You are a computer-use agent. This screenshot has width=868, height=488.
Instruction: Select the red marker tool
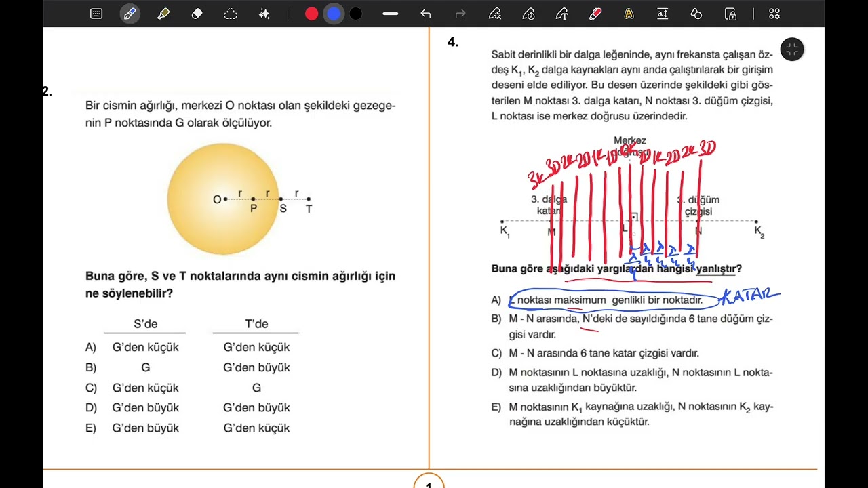595,14
